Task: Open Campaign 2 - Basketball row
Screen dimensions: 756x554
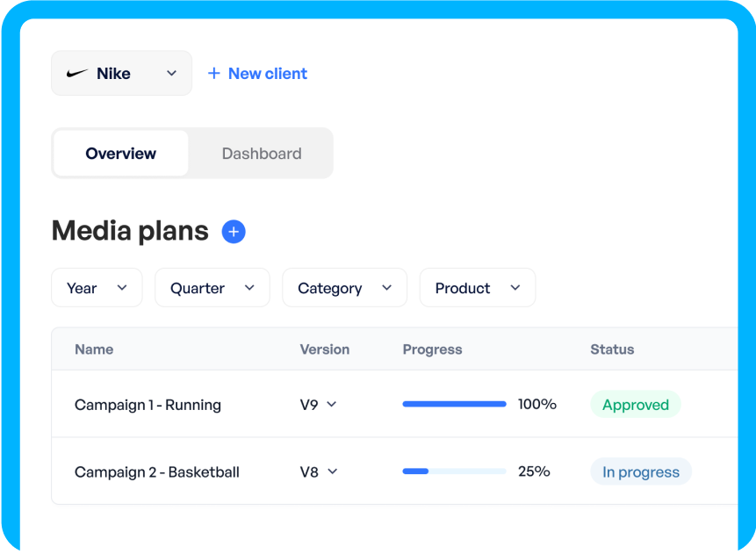Action: coord(156,471)
